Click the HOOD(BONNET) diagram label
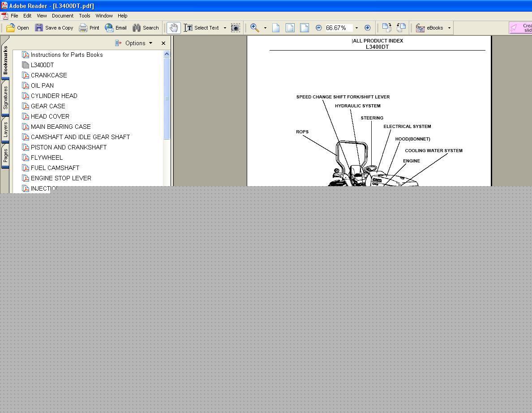Image resolution: width=532 pixels, height=413 pixels. click(412, 139)
